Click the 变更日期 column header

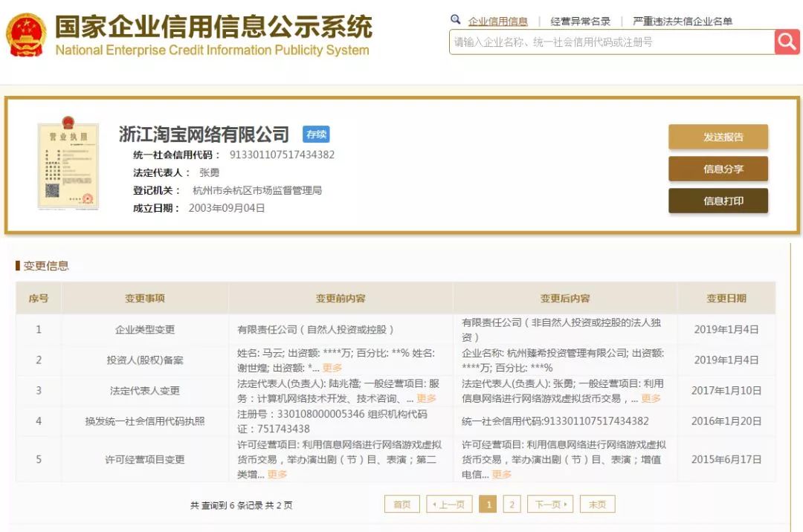click(x=726, y=298)
